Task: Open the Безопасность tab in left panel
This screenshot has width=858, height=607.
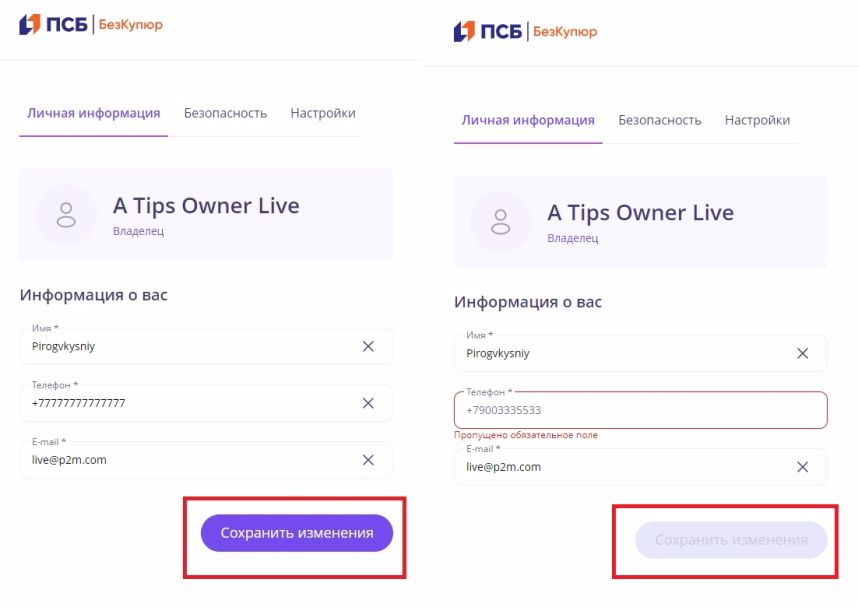Action: point(225,113)
